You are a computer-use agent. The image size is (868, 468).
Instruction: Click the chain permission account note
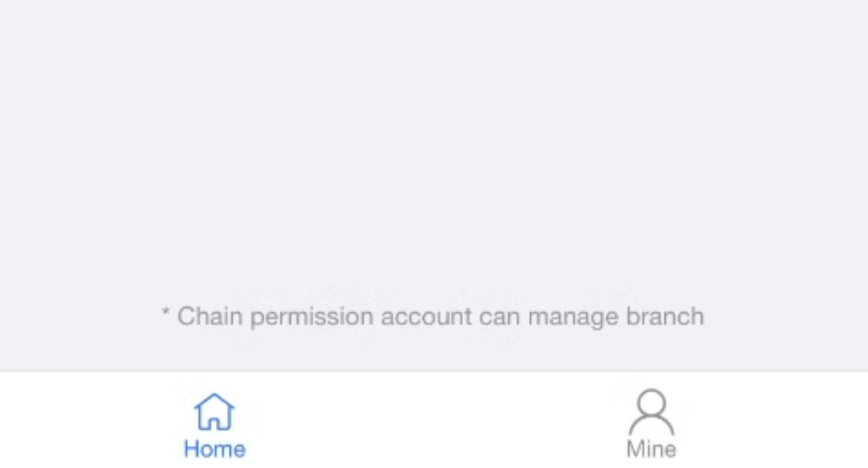(433, 317)
